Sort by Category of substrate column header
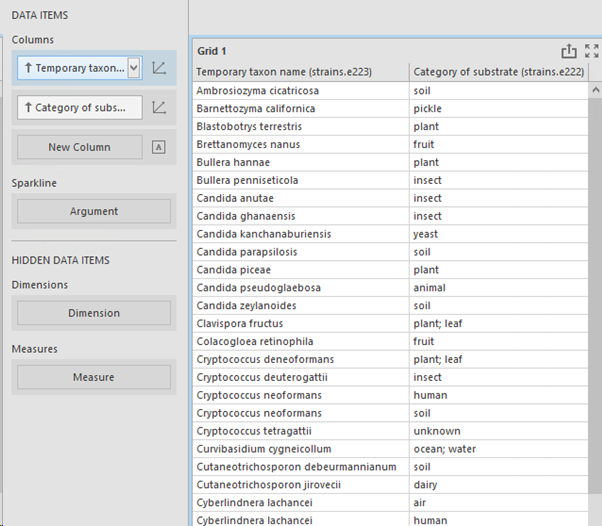Screen dimensions: 602x526 point(498,72)
